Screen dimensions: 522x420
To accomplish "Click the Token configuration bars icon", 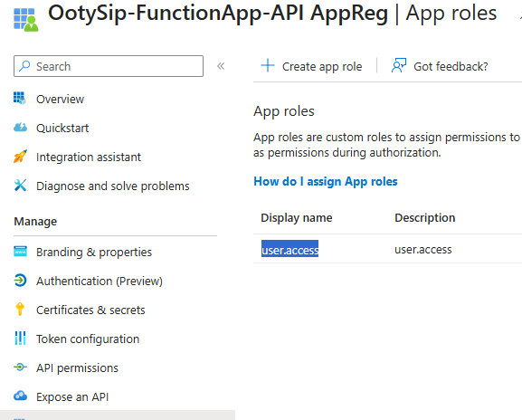I will coord(20,338).
